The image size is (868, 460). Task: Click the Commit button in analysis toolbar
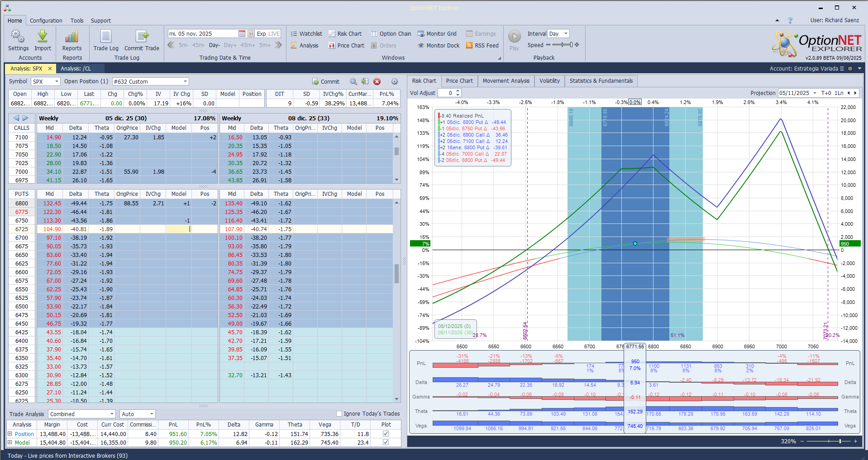326,81
